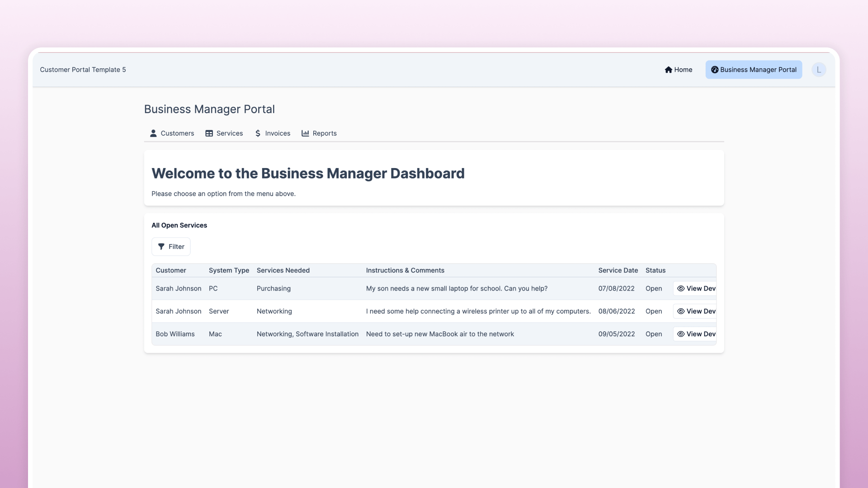Click the funnel icon on Filter
Screen dimensions: 868x488
(x=161, y=247)
